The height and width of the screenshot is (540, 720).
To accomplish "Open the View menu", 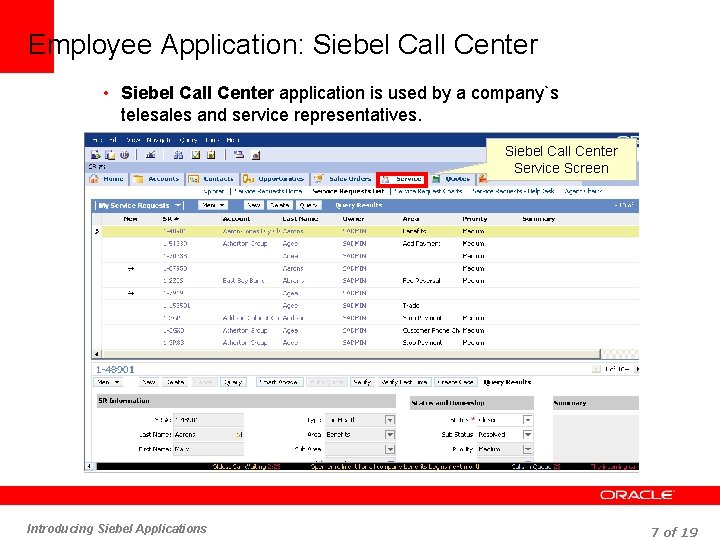I will [133, 140].
